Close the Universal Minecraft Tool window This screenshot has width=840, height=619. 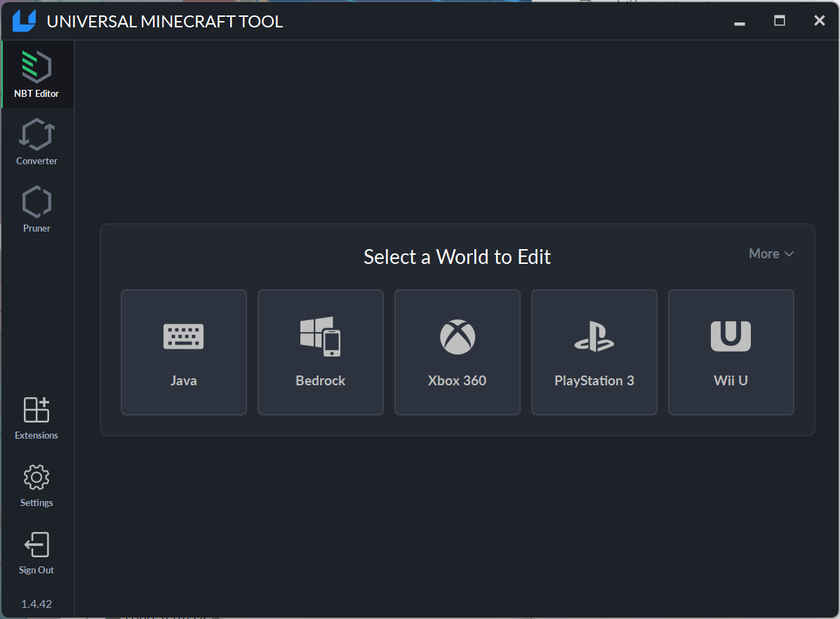click(x=820, y=21)
